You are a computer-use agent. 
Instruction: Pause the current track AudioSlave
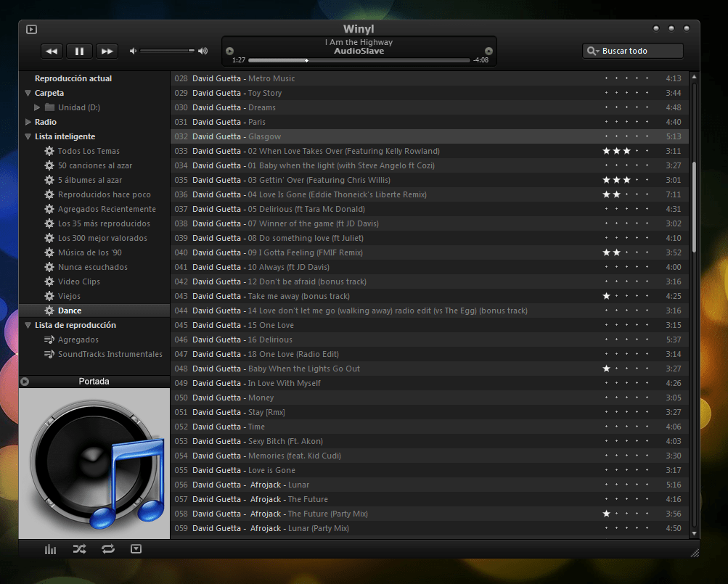(x=79, y=51)
